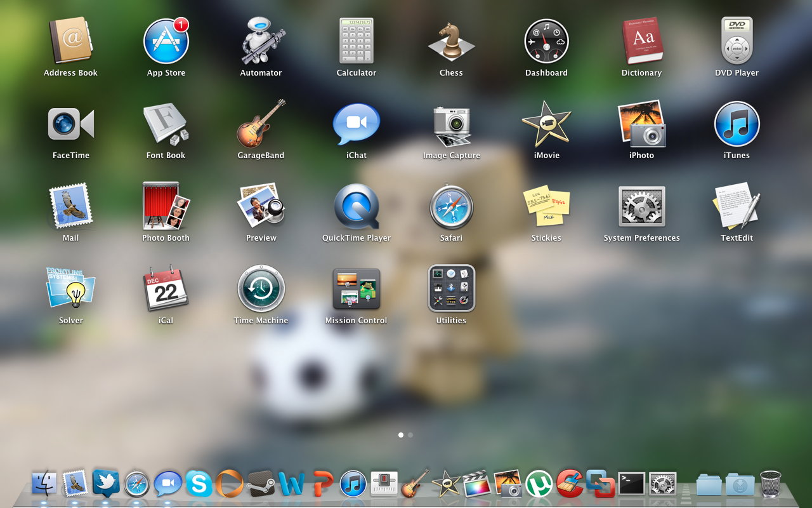Open the Dashboard app icon
812x508 pixels.
[547, 41]
